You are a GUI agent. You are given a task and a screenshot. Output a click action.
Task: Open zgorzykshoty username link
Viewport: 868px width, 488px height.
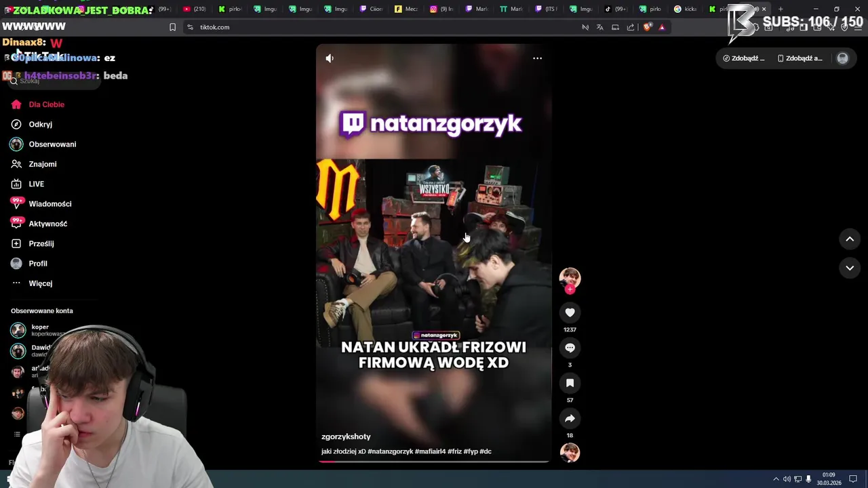tap(346, 436)
